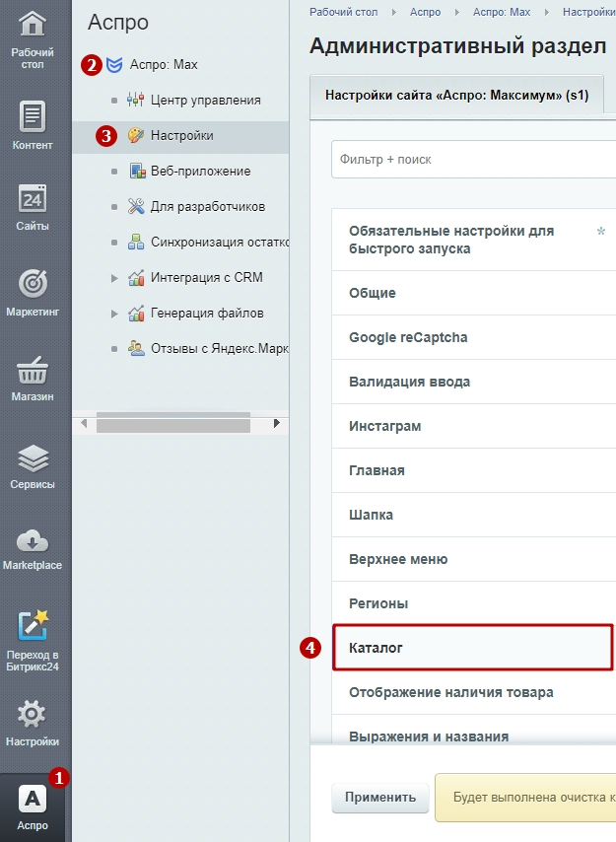Click the Настройки palette icon in tree
Viewport: 616px width, 842px height.
[x=136, y=135]
